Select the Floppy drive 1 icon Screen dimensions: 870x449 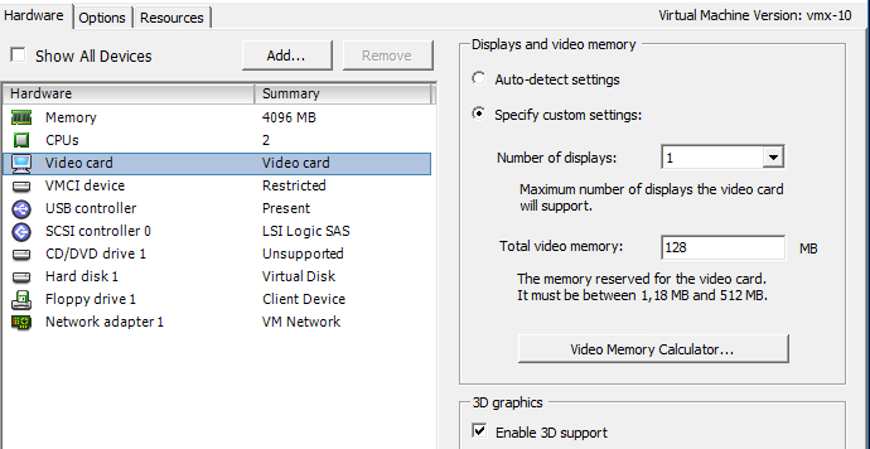coord(21,299)
